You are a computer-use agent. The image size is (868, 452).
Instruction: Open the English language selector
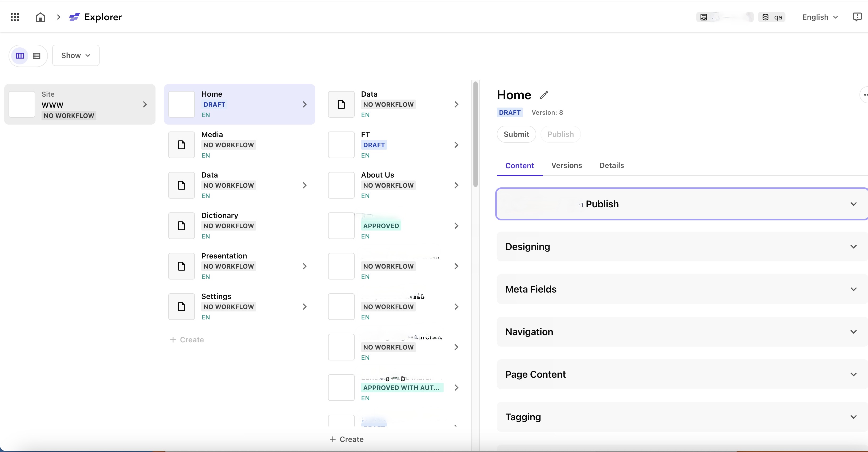tap(820, 17)
